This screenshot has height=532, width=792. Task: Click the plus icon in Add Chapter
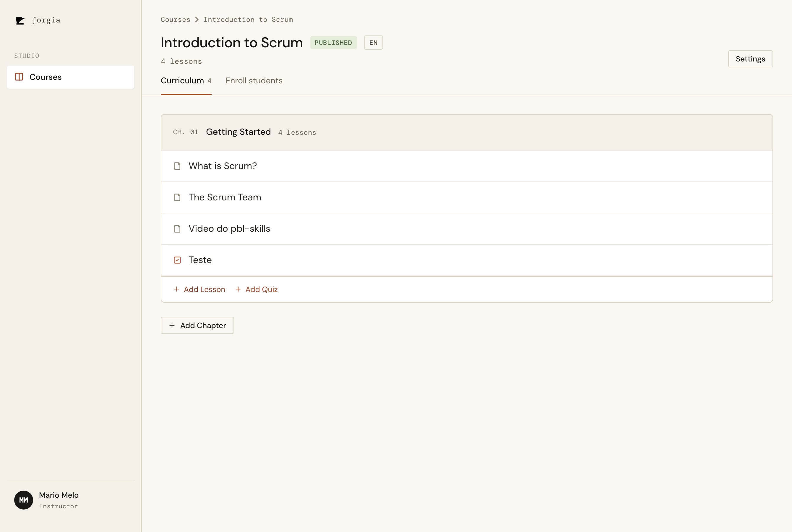point(172,326)
